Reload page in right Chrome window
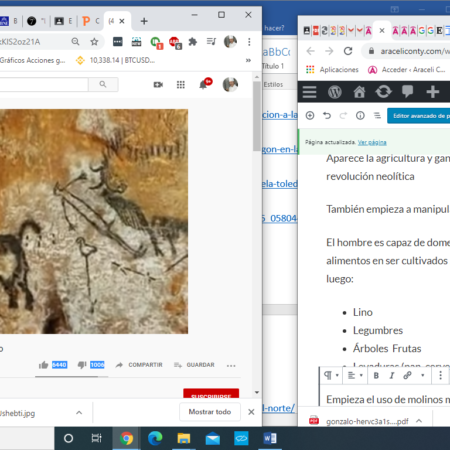450x450 pixels. 348,51
